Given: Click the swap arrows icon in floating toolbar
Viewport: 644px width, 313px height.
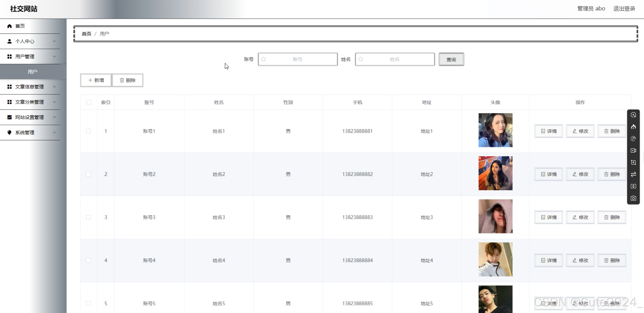Looking at the screenshot, I should (x=633, y=174).
